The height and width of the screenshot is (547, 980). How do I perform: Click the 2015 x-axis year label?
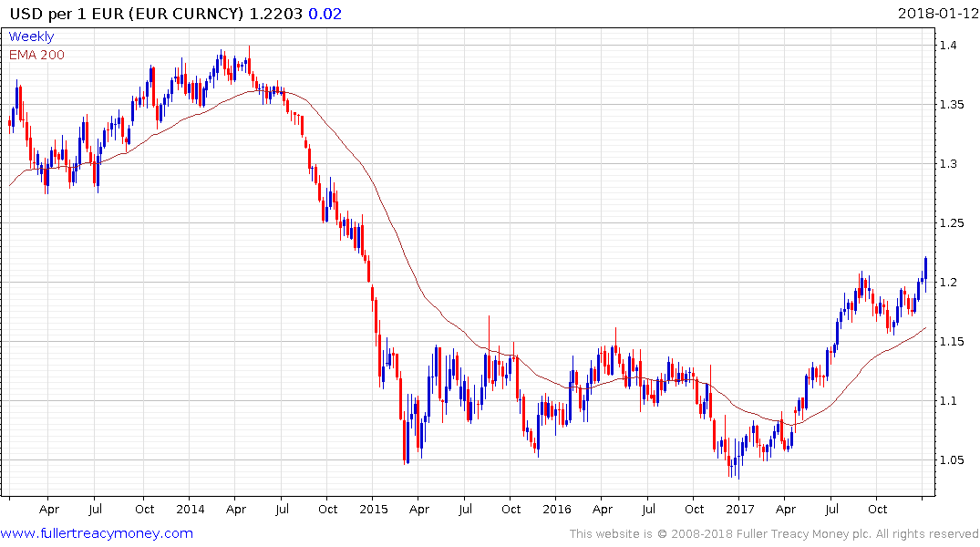(x=373, y=509)
